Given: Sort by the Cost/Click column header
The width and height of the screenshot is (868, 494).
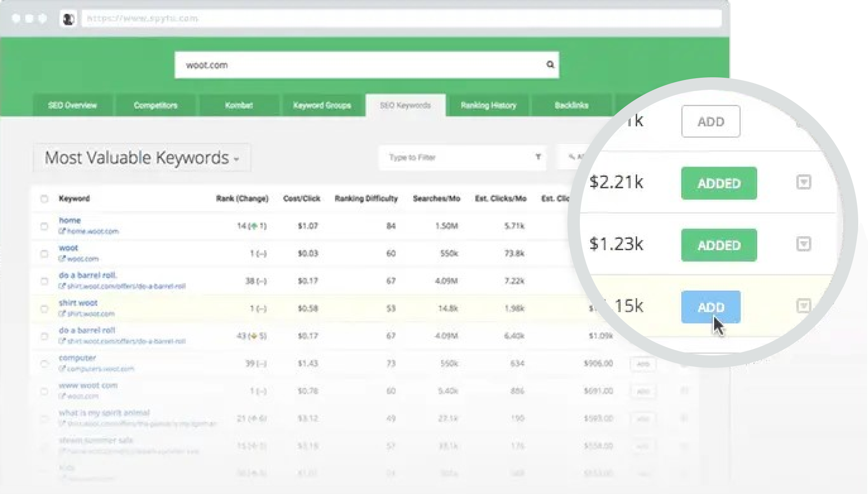Looking at the screenshot, I should (301, 199).
